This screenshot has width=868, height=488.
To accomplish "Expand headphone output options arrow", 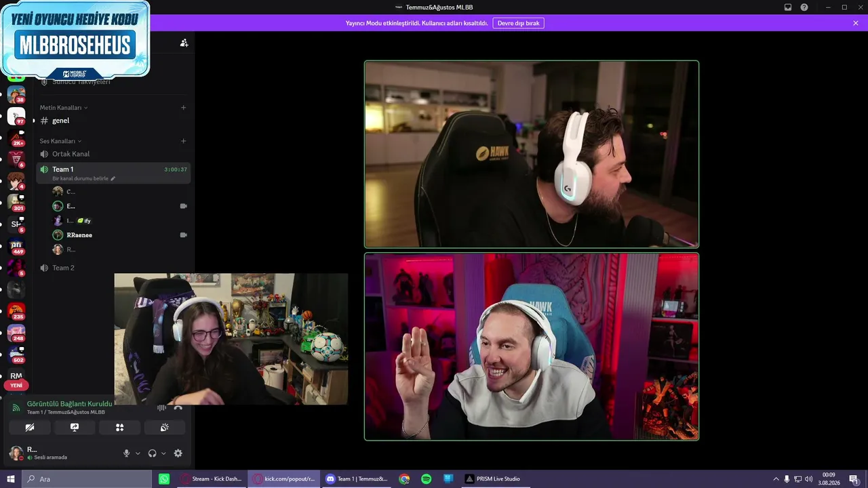I will click(163, 453).
